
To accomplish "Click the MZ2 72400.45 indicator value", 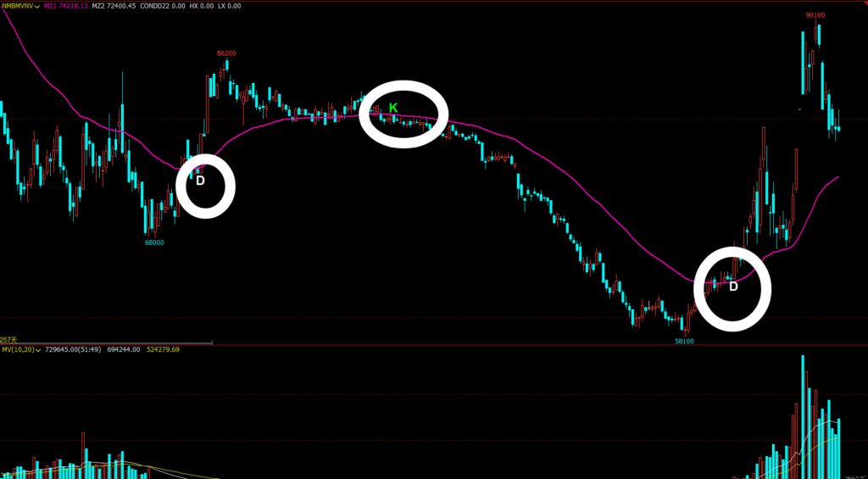I will (x=114, y=5).
